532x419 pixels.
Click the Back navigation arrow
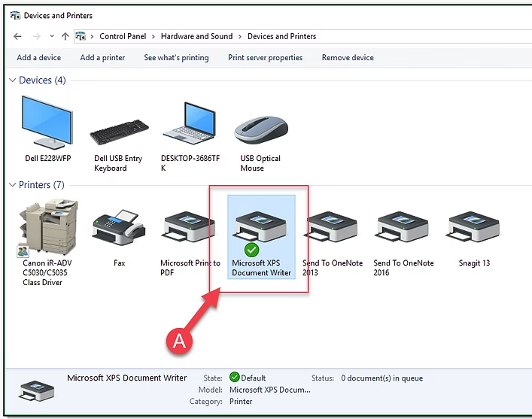click(x=17, y=36)
